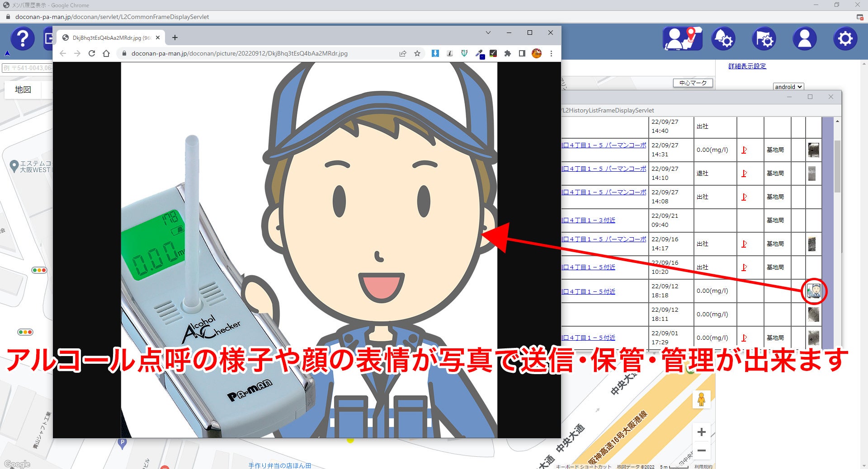Screen dimensions: 868x469
Task: Share the picture page via share icon
Action: [403, 53]
